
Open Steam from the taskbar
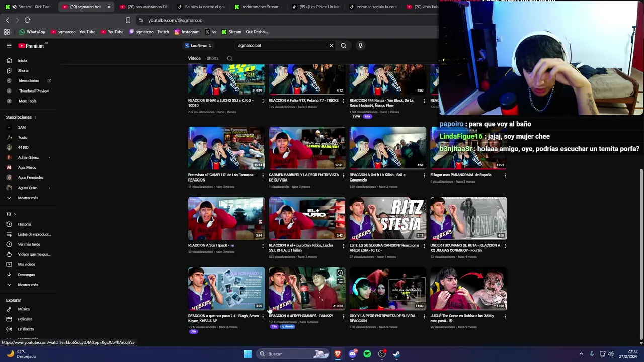click(x=396, y=354)
